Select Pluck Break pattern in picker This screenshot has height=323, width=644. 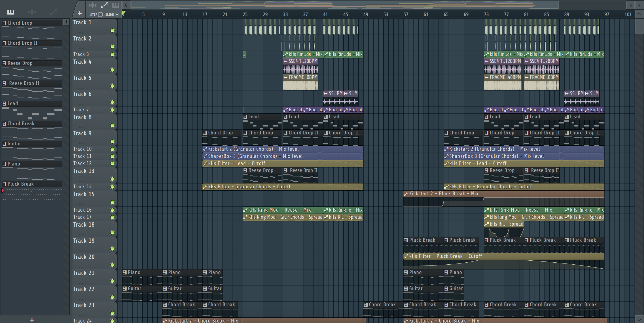click(21, 184)
